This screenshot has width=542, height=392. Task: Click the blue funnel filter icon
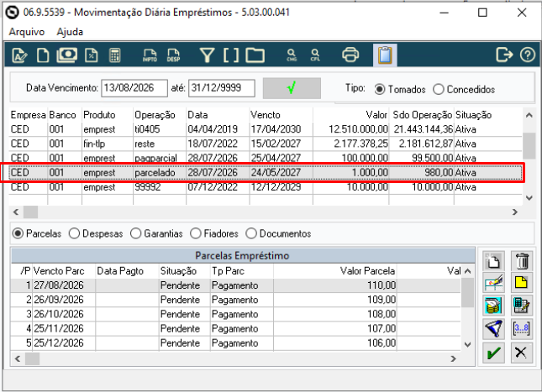[493, 328]
